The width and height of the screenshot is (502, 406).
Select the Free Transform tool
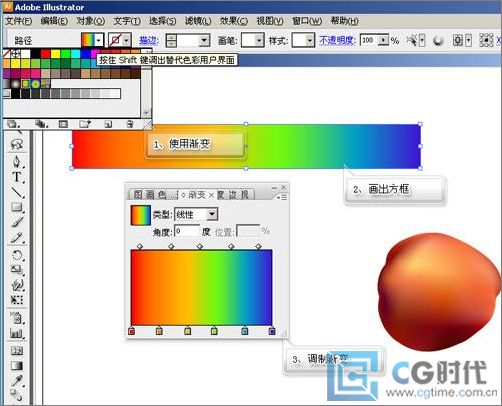17,300
